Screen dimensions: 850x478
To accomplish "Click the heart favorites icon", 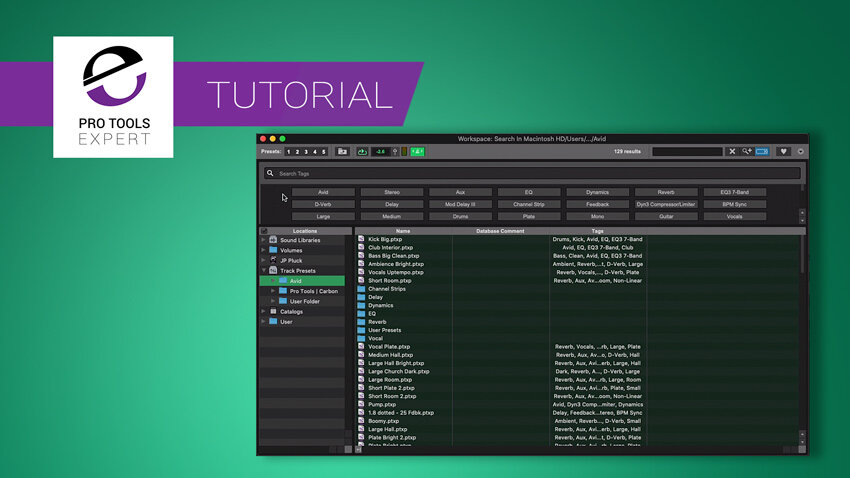I will tap(783, 152).
